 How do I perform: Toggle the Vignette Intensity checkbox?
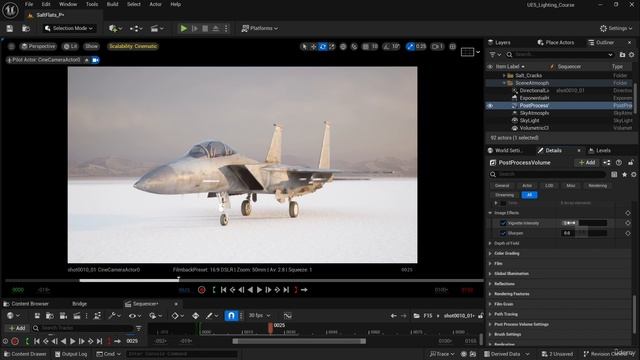point(503,223)
